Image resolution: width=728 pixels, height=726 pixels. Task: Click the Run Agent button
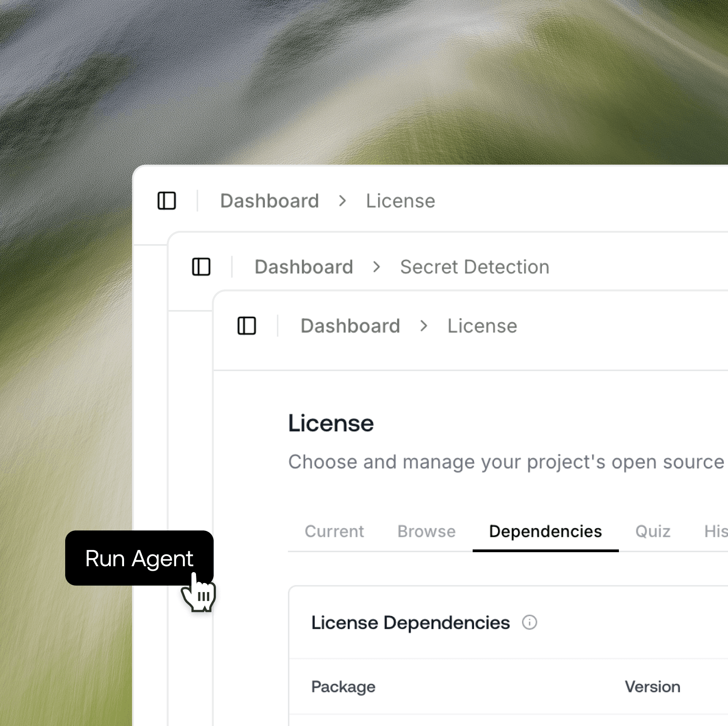[x=139, y=558]
